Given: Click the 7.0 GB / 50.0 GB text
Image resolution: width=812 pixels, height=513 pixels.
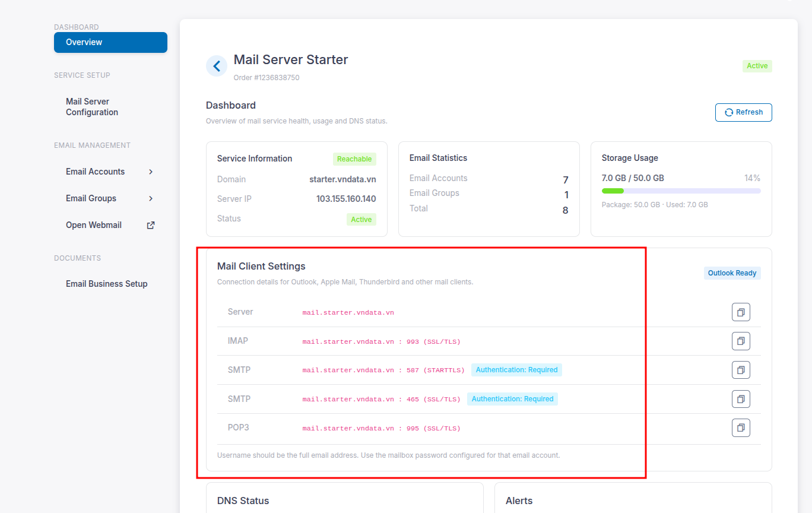Looking at the screenshot, I should pos(633,178).
